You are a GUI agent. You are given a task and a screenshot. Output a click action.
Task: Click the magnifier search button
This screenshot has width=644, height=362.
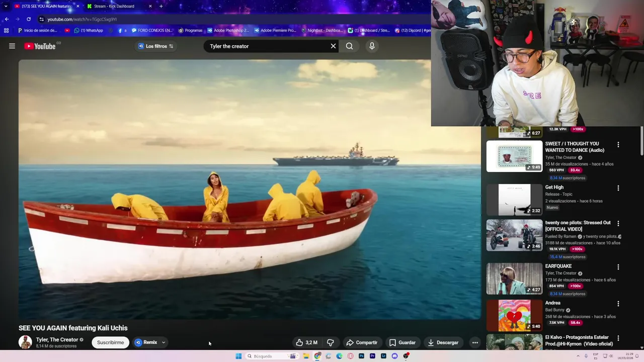click(349, 46)
